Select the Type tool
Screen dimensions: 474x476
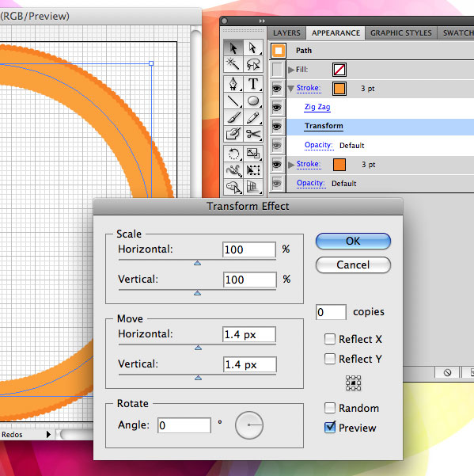(253, 84)
